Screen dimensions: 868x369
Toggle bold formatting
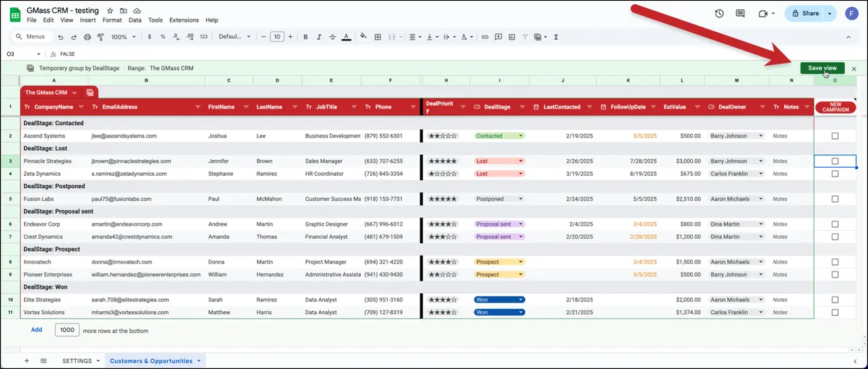(305, 37)
